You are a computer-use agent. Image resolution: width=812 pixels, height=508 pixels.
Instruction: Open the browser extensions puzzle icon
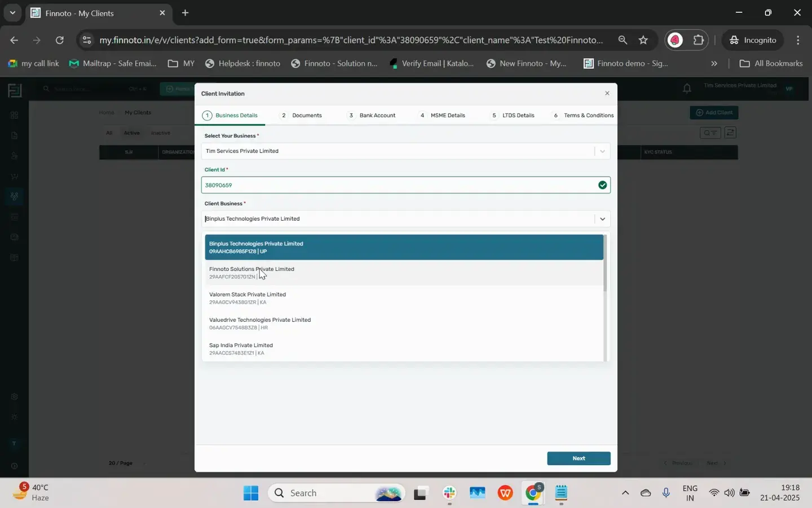pyautogui.click(x=699, y=40)
